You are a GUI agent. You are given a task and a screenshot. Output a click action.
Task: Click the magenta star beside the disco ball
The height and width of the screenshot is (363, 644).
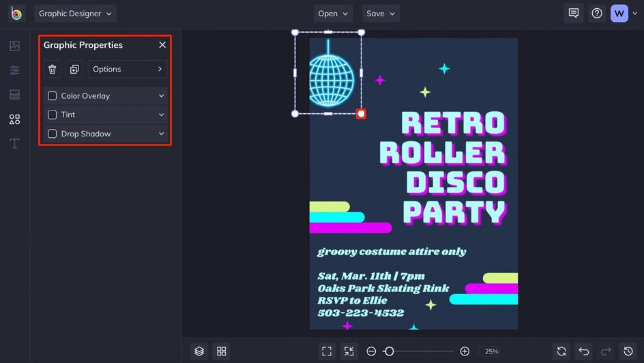pyautogui.click(x=380, y=80)
